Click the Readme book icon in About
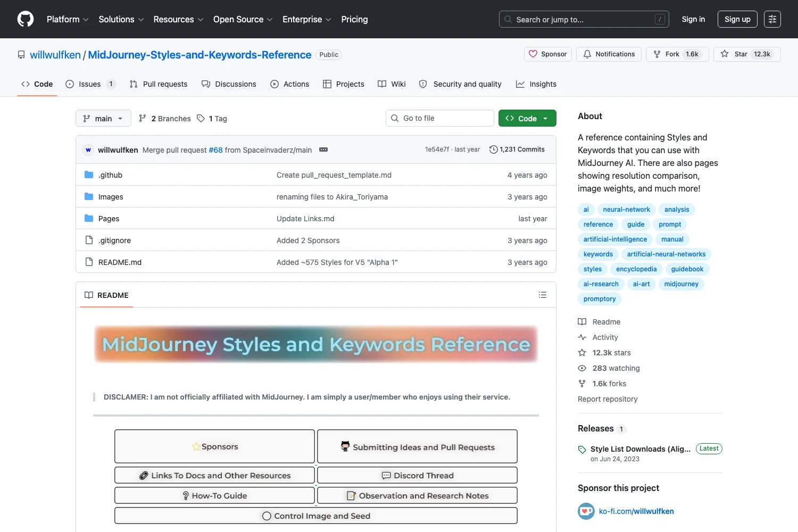This screenshot has height=532, width=798. 582,322
